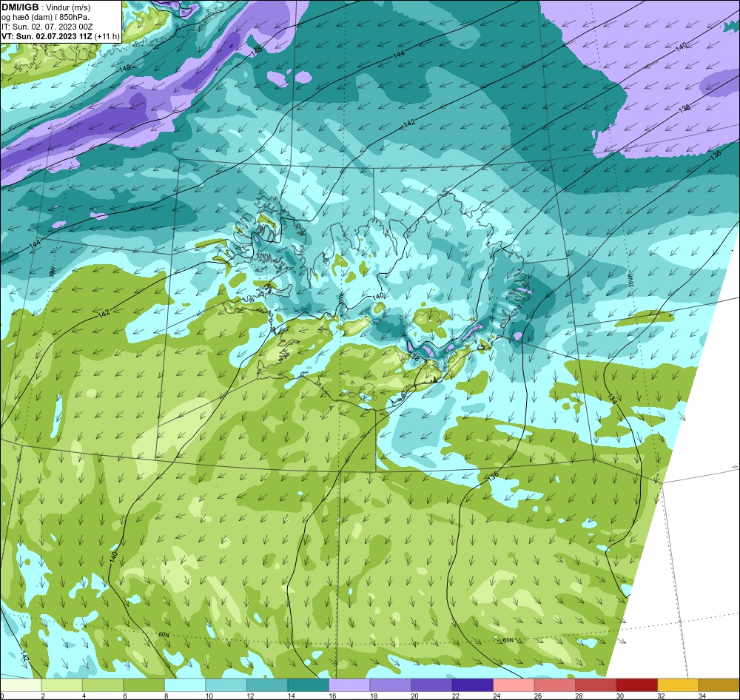Click the 148 contour label
The image size is (740, 700).
pyautogui.click(x=124, y=68)
